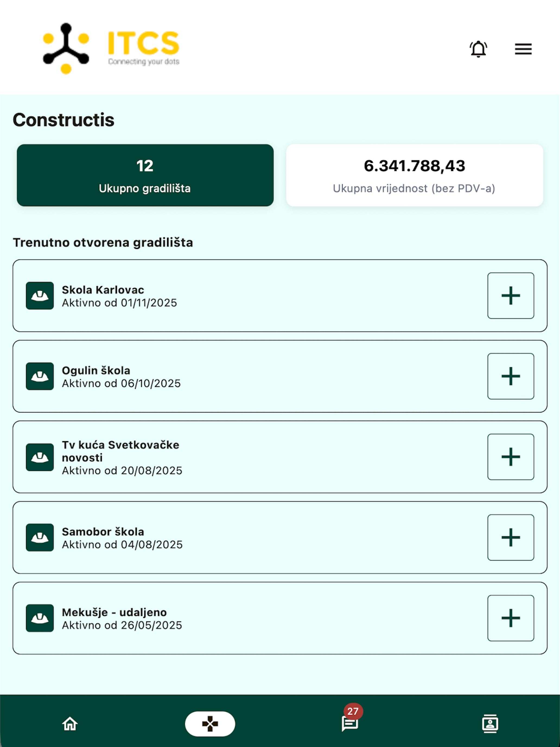The width and height of the screenshot is (560, 747).
Task: Click the ITCS logo
Action: click(111, 48)
